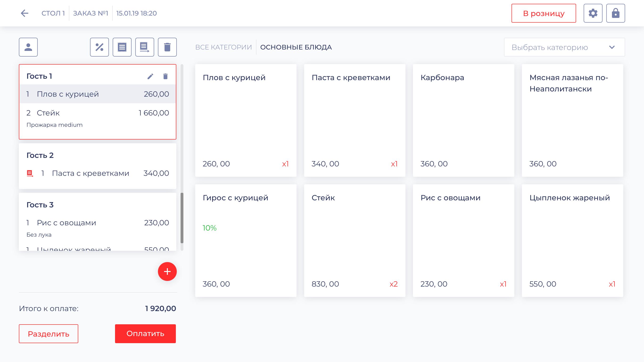This screenshot has height=362, width=644.
Task: Click the x2 counter on Стейк card
Action: coord(393,284)
